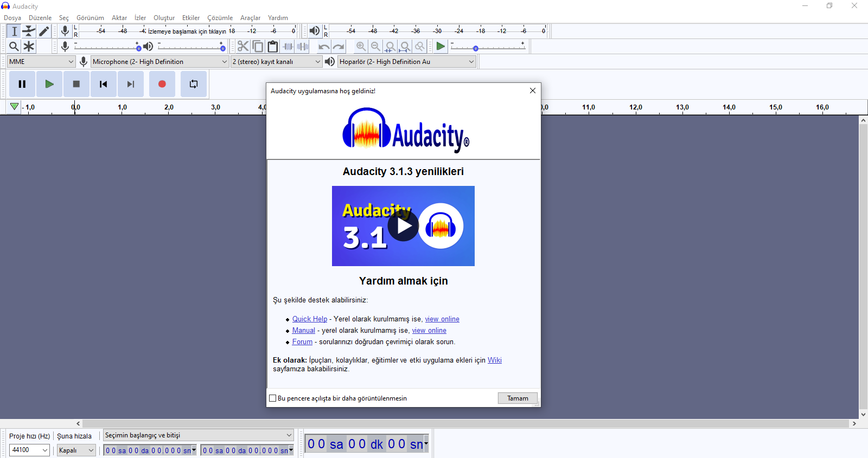Open 'Seçimin başlangıç ve bitişi' dropdown
This screenshot has width=868, height=458.
click(x=199, y=435)
